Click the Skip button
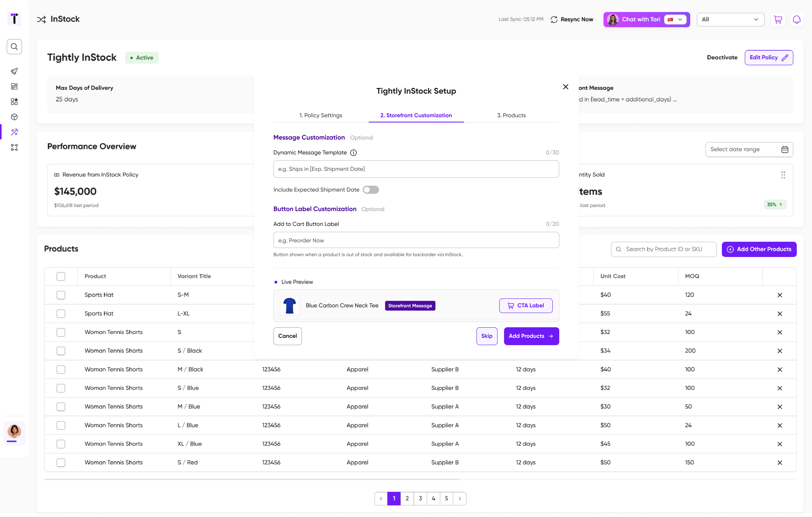The height and width of the screenshot is (517, 812). pos(487,336)
